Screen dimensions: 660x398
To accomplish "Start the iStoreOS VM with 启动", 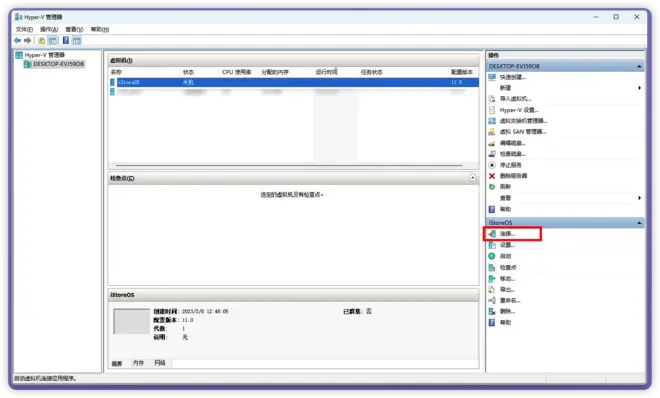I will tap(505, 256).
